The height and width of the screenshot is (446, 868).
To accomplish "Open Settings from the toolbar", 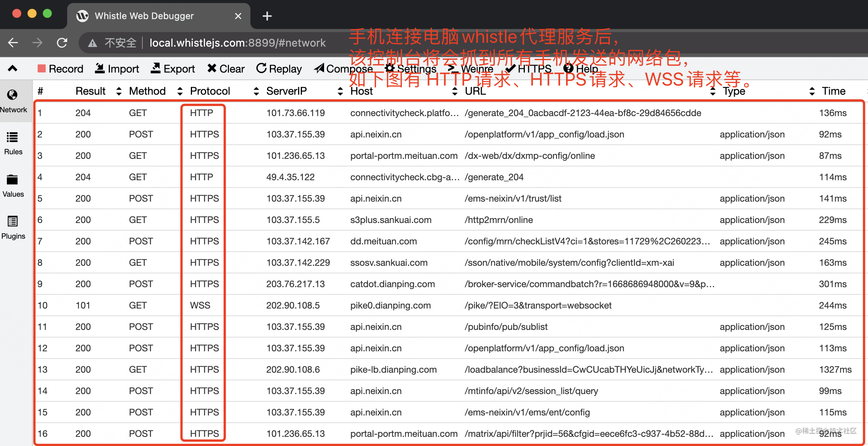I will 411,69.
